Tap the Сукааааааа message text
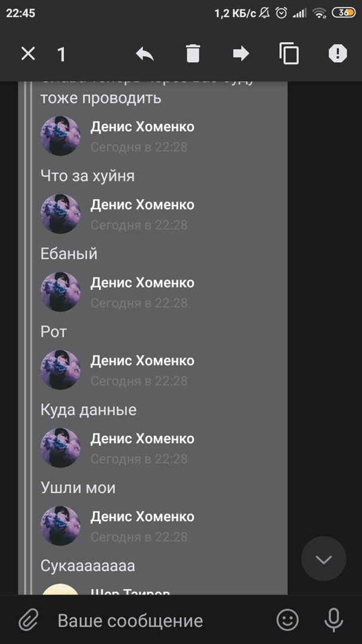Screen dimensions: 362x644 (x=88, y=566)
